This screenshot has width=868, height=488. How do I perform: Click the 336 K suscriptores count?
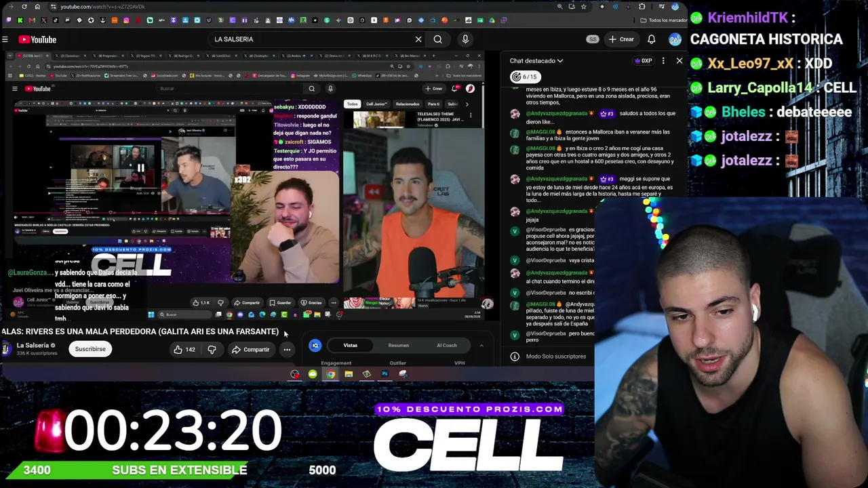pos(37,354)
